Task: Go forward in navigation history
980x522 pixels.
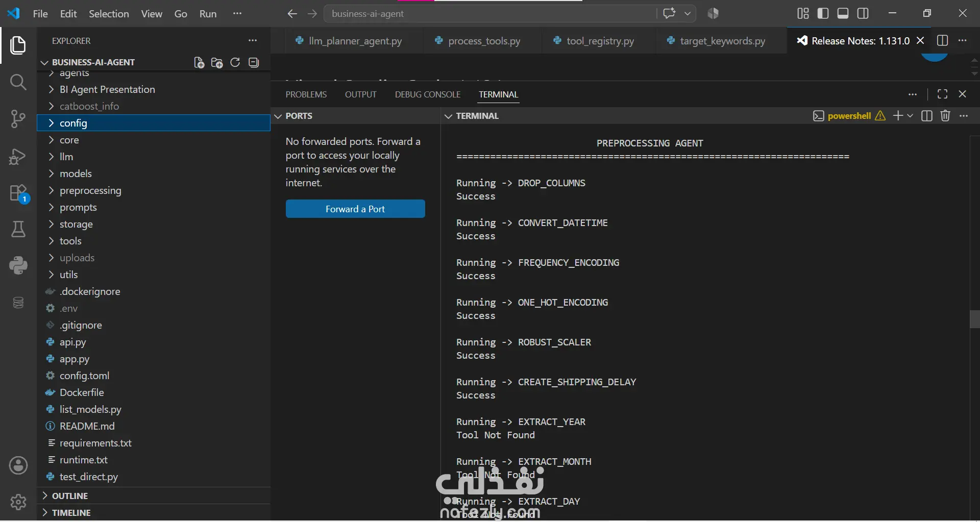Action: click(x=312, y=14)
